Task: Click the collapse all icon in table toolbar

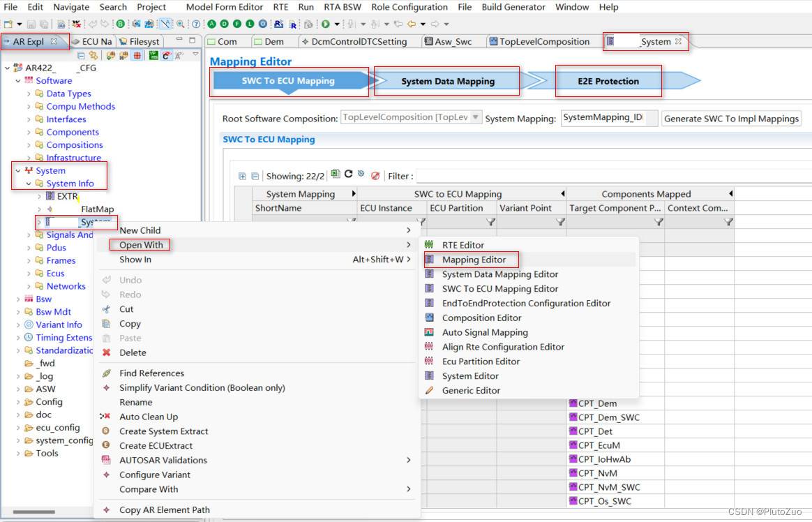Action: pyautogui.click(x=255, y=176)
